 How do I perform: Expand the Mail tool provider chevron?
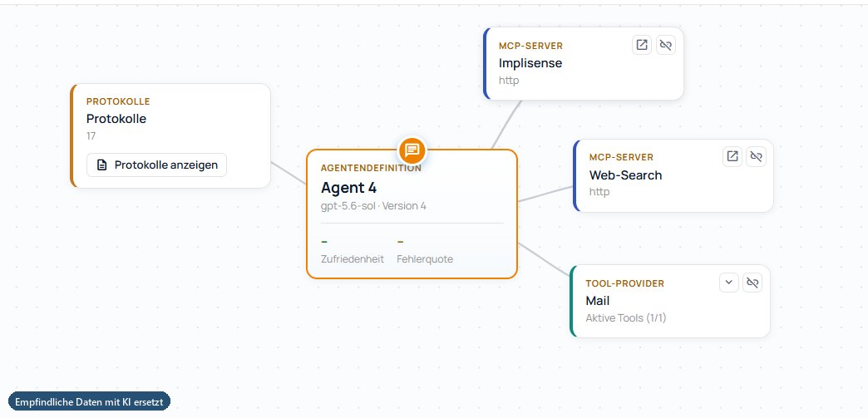729,283
